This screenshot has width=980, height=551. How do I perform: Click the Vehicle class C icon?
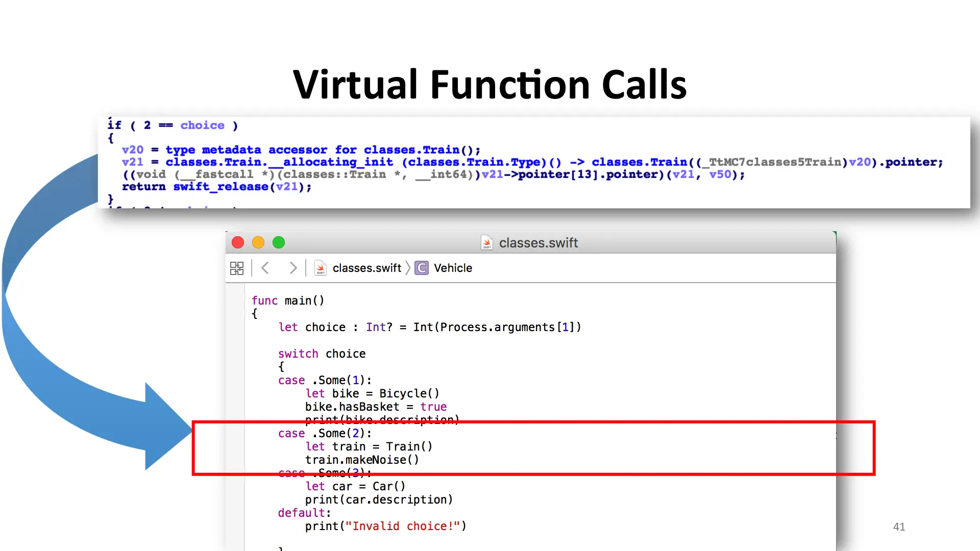click(x=422, y=268)
